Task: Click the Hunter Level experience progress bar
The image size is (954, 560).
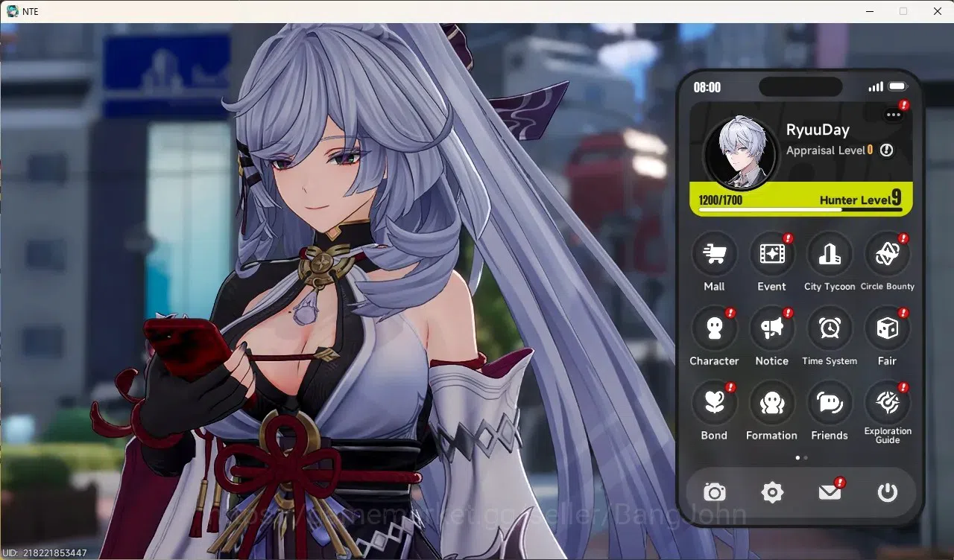Action: click(x=800, y=210)
